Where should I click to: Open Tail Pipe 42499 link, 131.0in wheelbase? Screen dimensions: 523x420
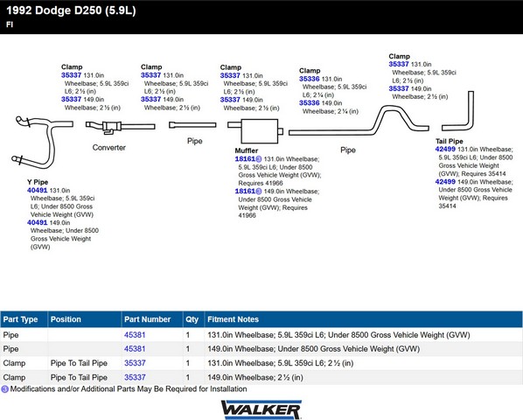tap(445, 149)
